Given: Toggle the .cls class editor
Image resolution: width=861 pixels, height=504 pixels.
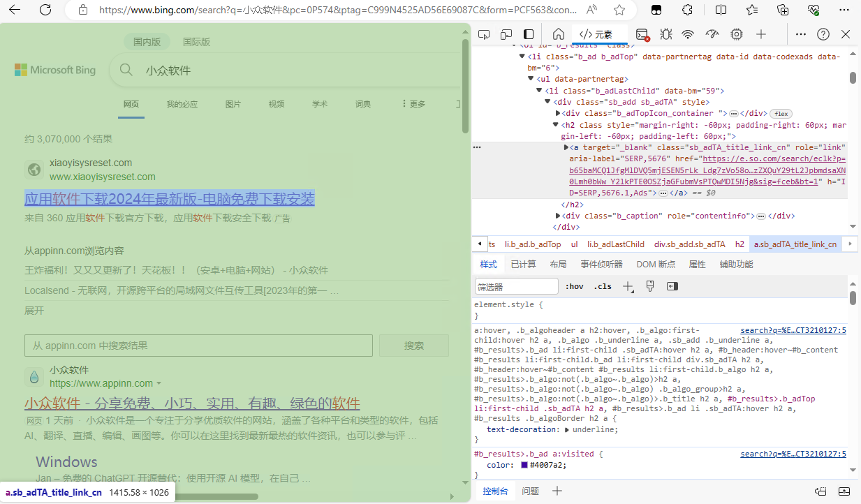Looking at the screenshot, I should coord(602,286).
